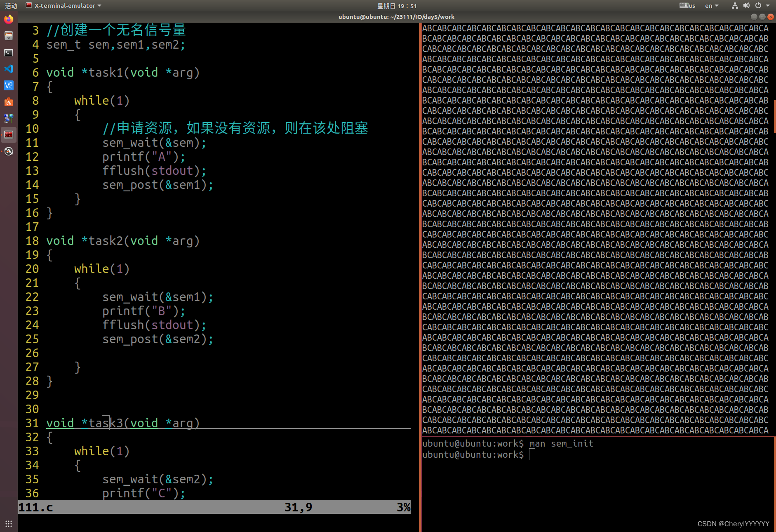
Task: Click the comment about 申请资源 on line 10
Action: 235,128
